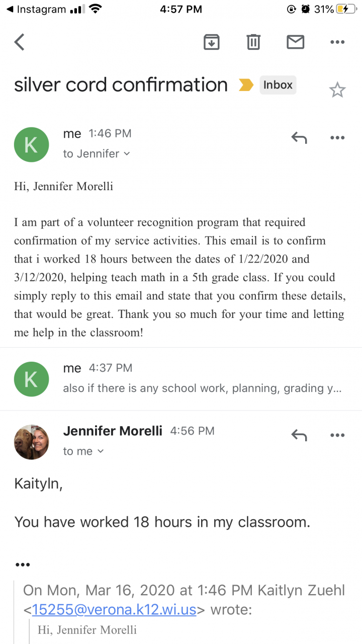Tap the green K avatar on first message
The height and width of the screenshot is (644, 362).
click(31, 144)
